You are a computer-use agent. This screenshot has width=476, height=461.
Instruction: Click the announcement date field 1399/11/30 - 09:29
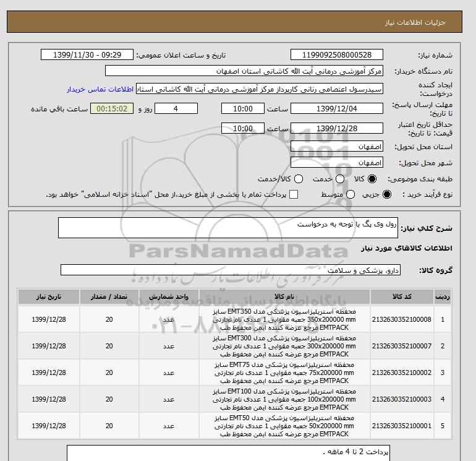coord(87,54)
